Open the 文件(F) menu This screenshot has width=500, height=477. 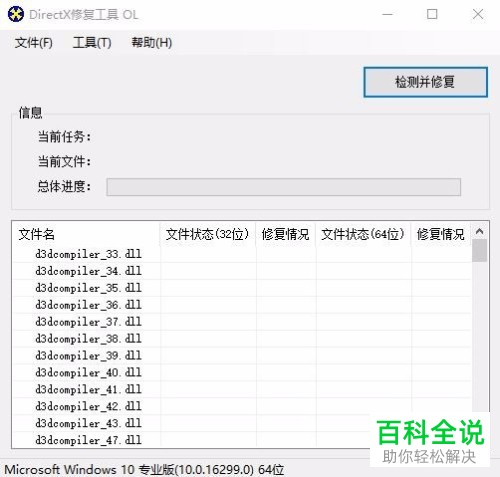pyautogui.click(x=34, y=43)
